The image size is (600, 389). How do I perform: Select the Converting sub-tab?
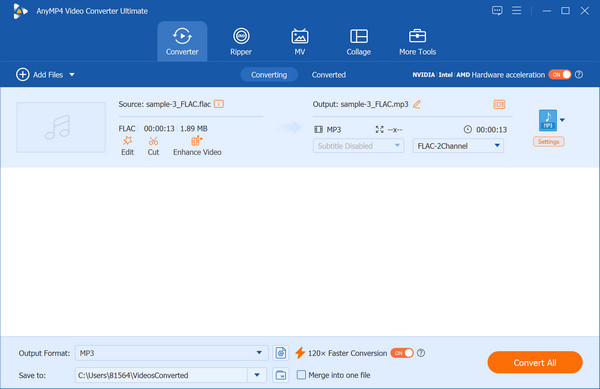pos(269,75)
